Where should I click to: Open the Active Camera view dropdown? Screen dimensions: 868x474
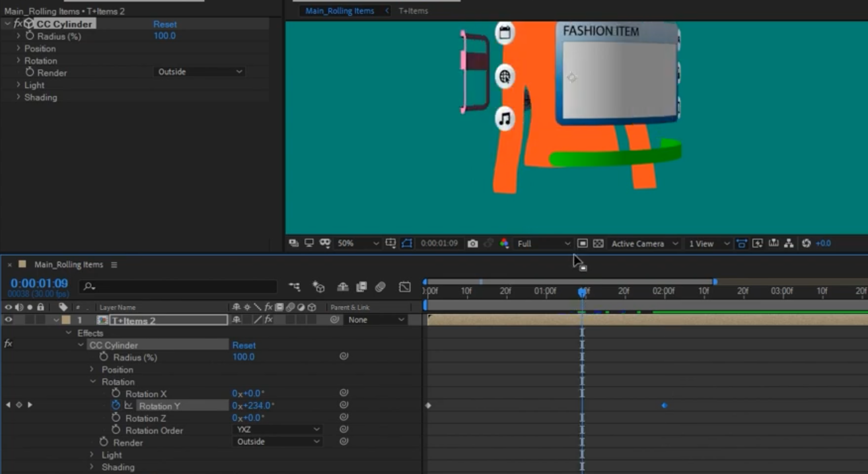(644, 244)
